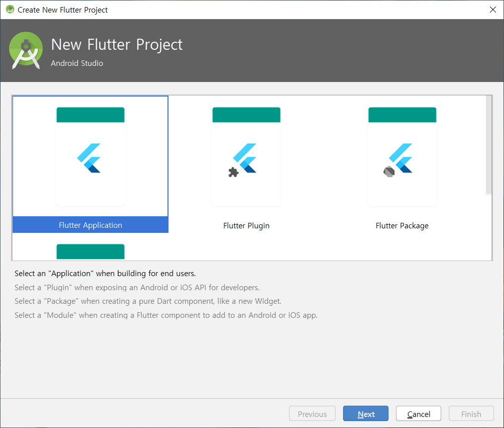Click the Finish button
The height and width of the screenshot is (428, 504).
(x=471, y=413)
